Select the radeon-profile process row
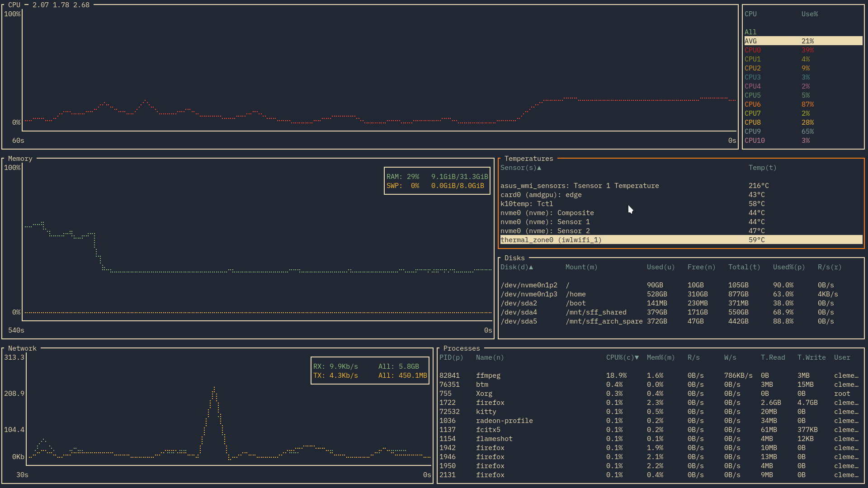868x488 pixels. tap(651, 421)
